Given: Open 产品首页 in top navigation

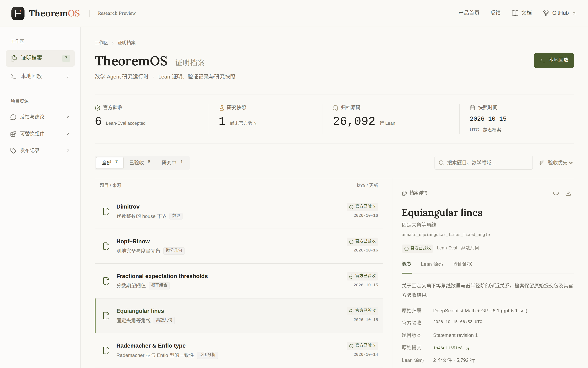Looking at the screenshot, I should (x=469, y=13).
